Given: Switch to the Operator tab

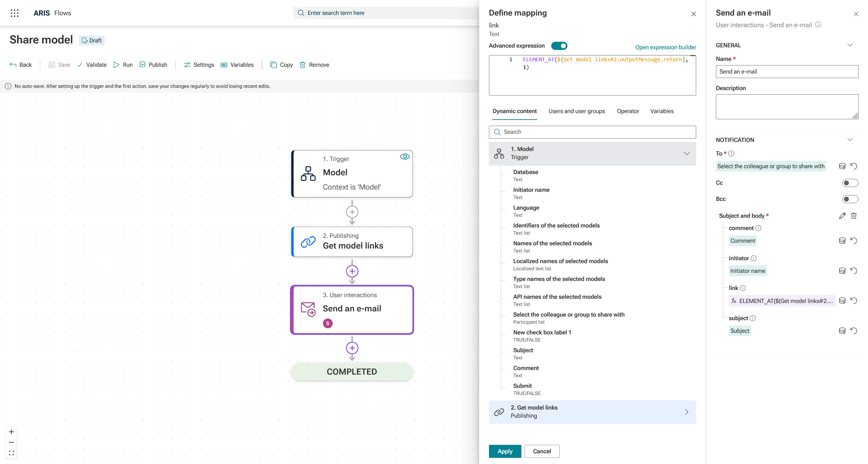Looking at the screenshot, I should tap(628, 111).
